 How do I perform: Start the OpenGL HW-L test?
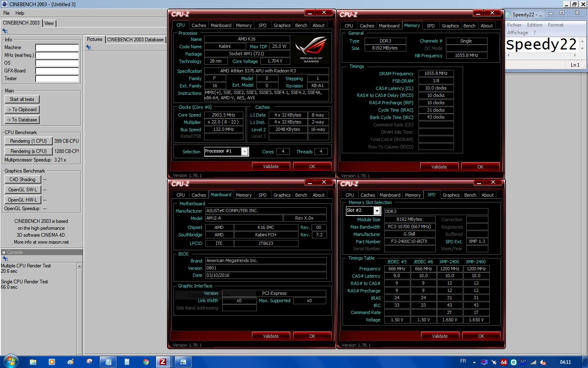tap(22, 200)
